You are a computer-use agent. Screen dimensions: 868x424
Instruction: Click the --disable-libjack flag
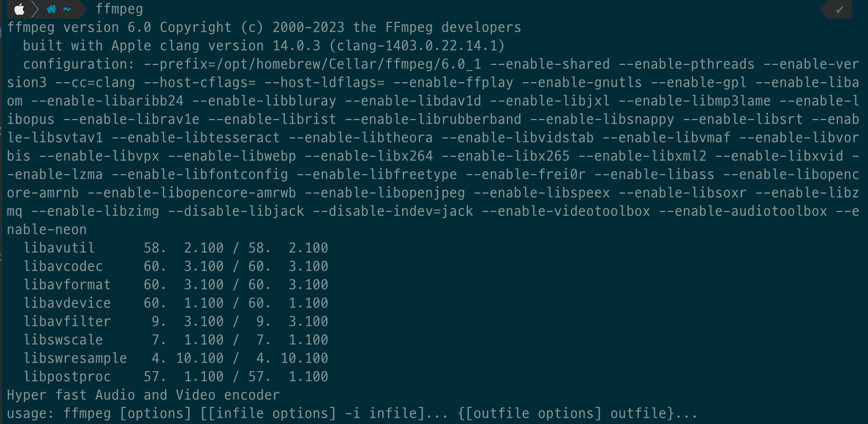point(236,211)
